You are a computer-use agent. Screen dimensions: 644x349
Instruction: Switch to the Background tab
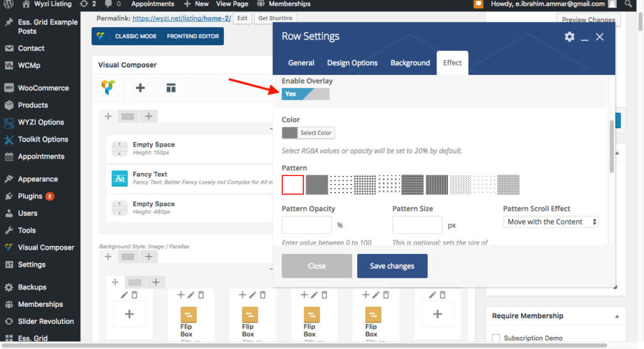pyautogui.click(x=410, y=63)
